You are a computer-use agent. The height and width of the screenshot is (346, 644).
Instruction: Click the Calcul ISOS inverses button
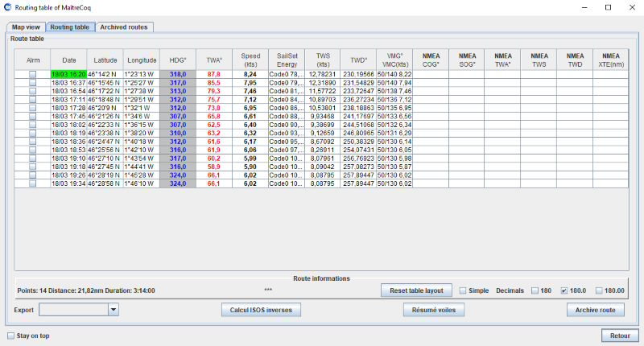click(261, 309)
